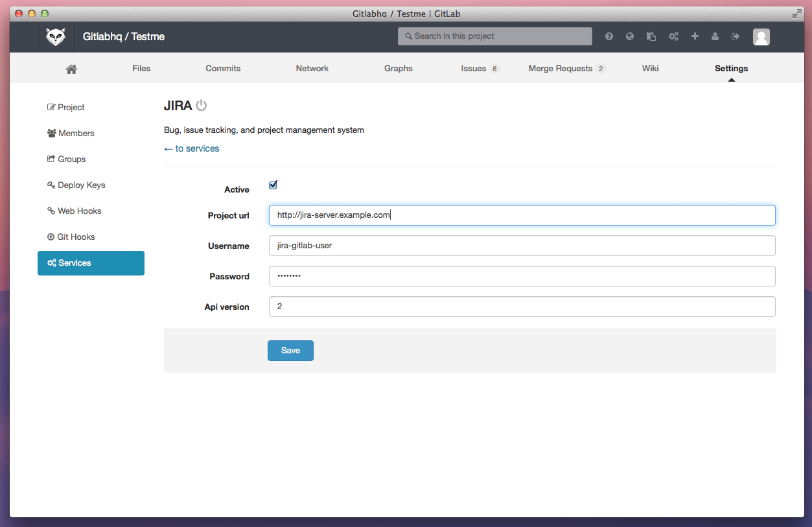This screenshot has width=812, height=527.
Task: Open the snippets icon in the header
Action: pos(651,36)
